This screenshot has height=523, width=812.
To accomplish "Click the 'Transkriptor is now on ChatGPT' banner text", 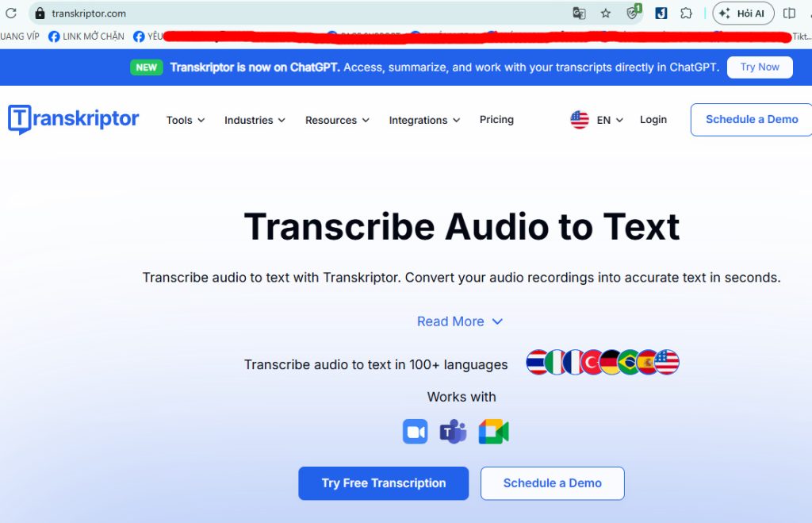I will (255, 67).
